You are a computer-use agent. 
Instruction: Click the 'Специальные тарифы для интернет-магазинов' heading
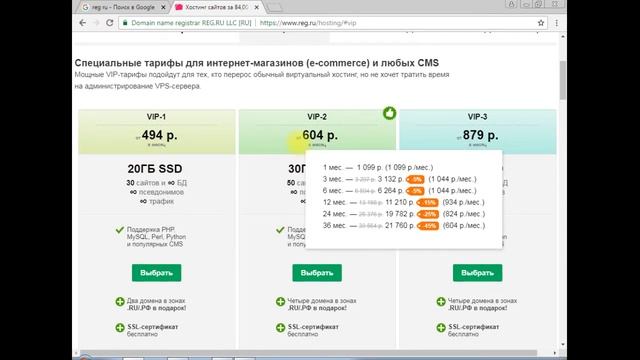tap(257, 63)
